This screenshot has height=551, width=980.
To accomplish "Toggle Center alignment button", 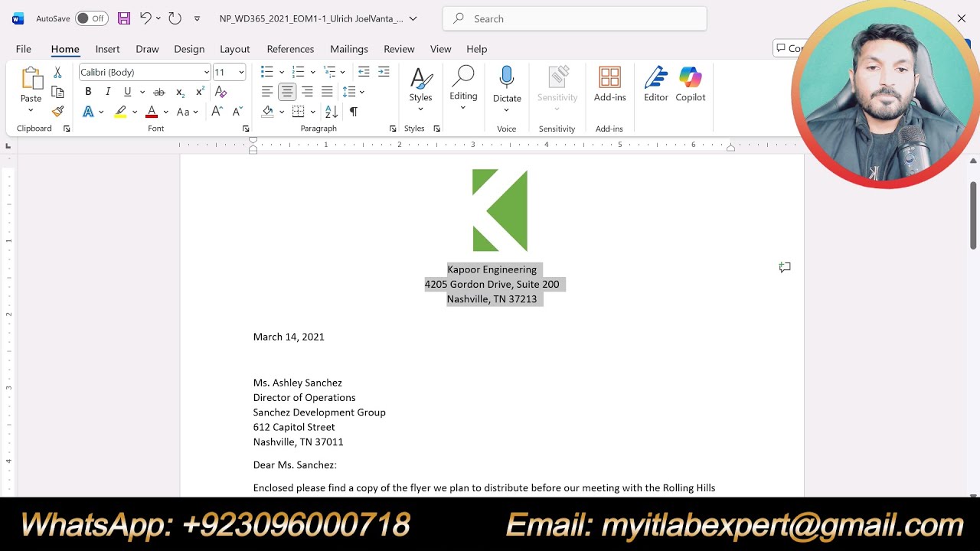I will pyautogui.click(x=287, y=92).
